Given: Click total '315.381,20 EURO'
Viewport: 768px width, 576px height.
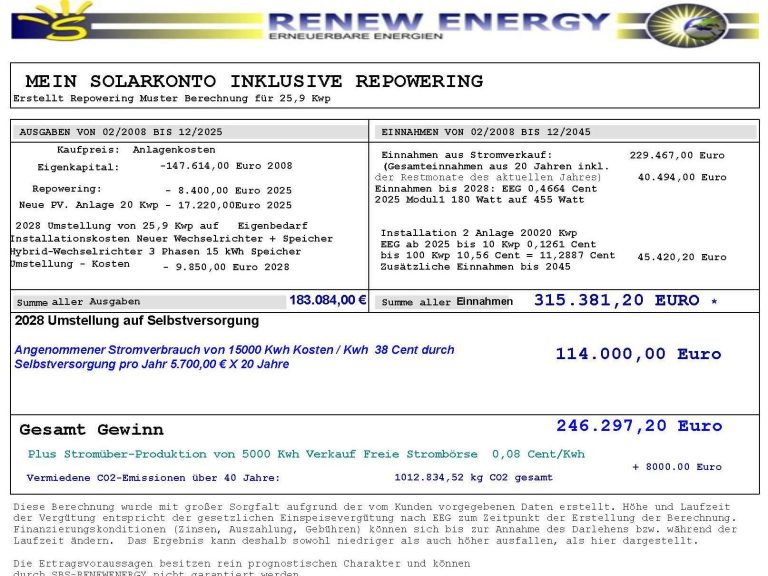Looking at the screenshot, I should tap(617, 300).
